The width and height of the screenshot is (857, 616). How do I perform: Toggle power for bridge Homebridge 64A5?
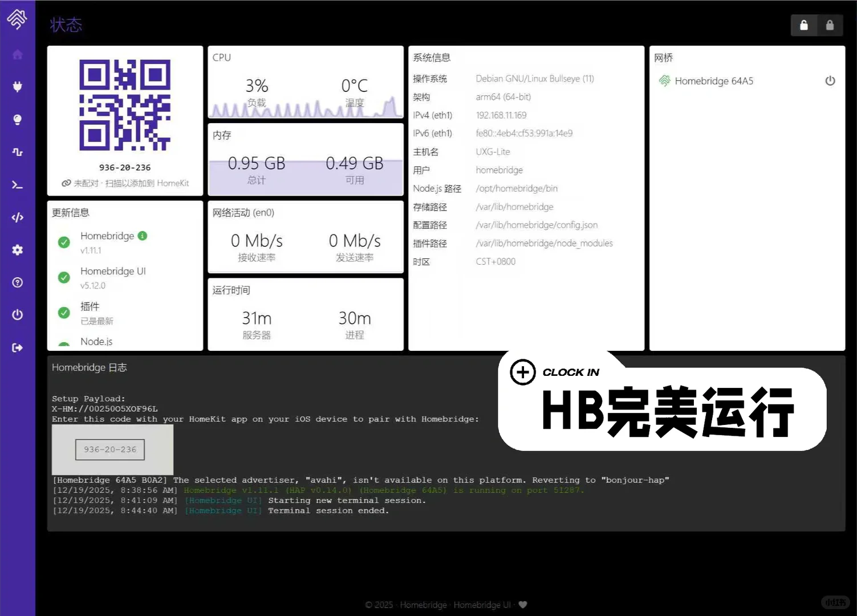[x=830, y=80]
